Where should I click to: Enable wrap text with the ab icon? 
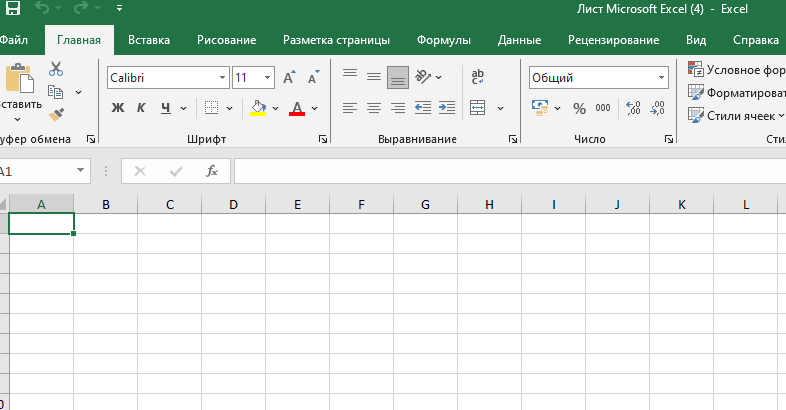click(x=477, y=77)
